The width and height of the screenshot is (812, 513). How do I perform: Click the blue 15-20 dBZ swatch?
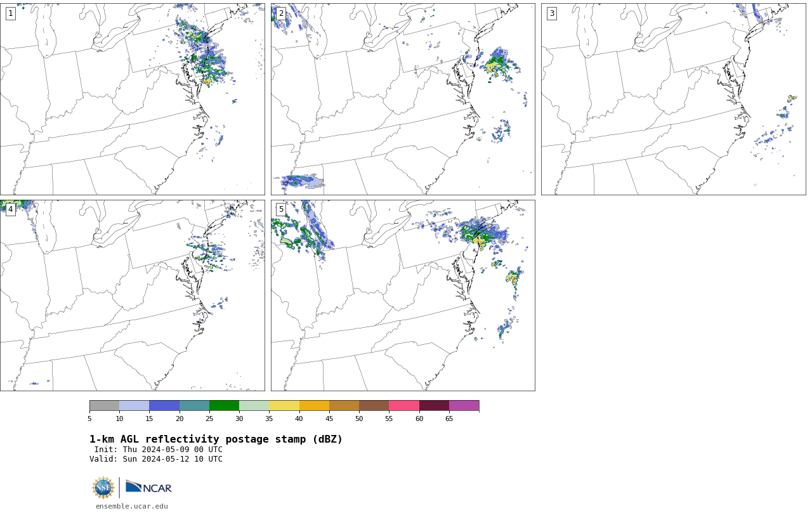pyautogui.click(x=164, y=406)
